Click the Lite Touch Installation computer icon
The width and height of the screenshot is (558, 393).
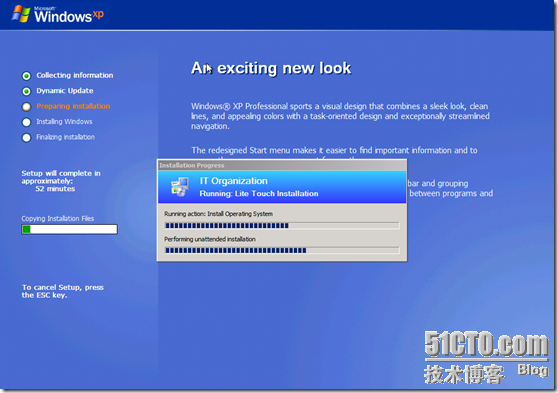pos(180,187)
